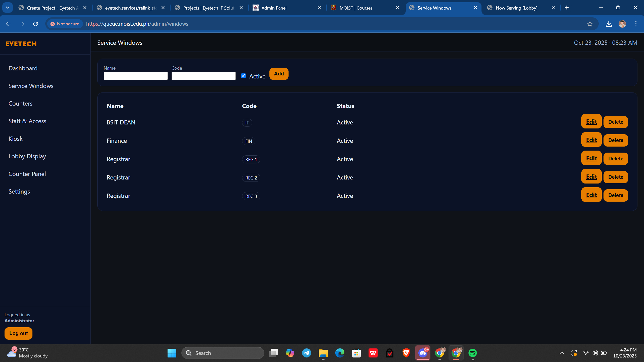This screenshot has width=644, height=362.
Task: Expand the tab search dropdown
Action: (8, 8)
